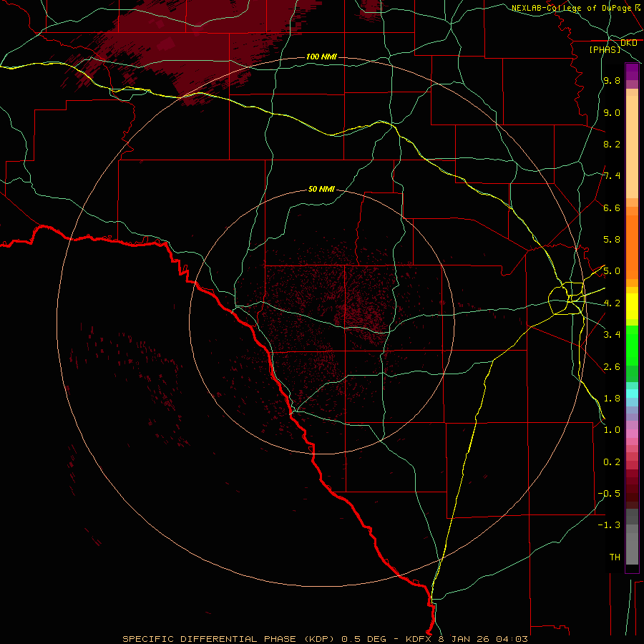Click the 9.0 value on the color scale
Image resolution: width=644 pixels, height=644 pixels.
612,112
